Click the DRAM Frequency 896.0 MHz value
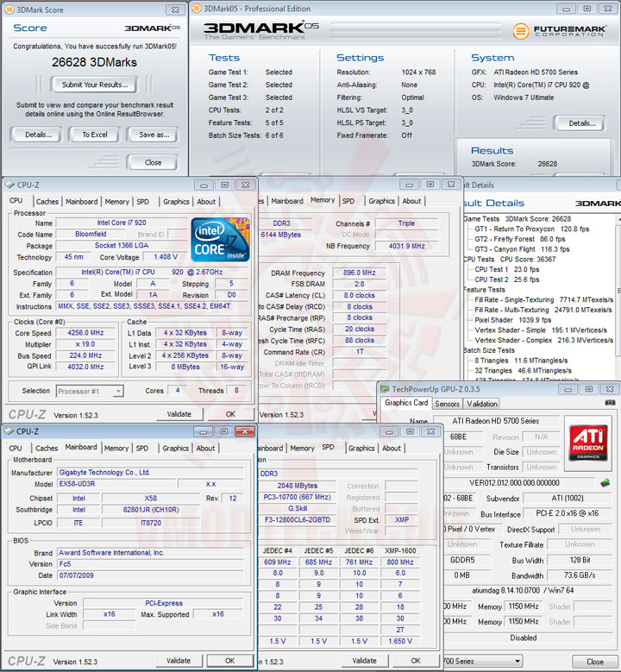Viewport: 621px width, 672px height. (x=359, y=273)
